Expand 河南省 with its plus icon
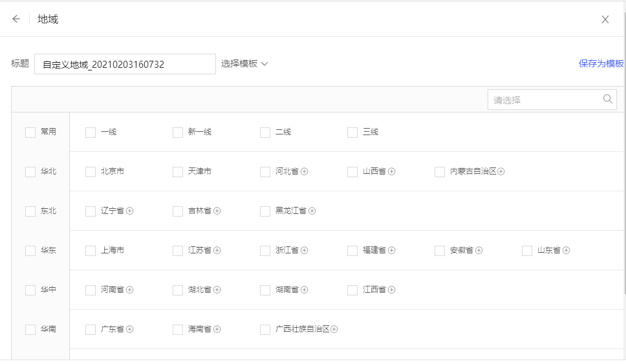626x364 pixels. tap(130, 290)
